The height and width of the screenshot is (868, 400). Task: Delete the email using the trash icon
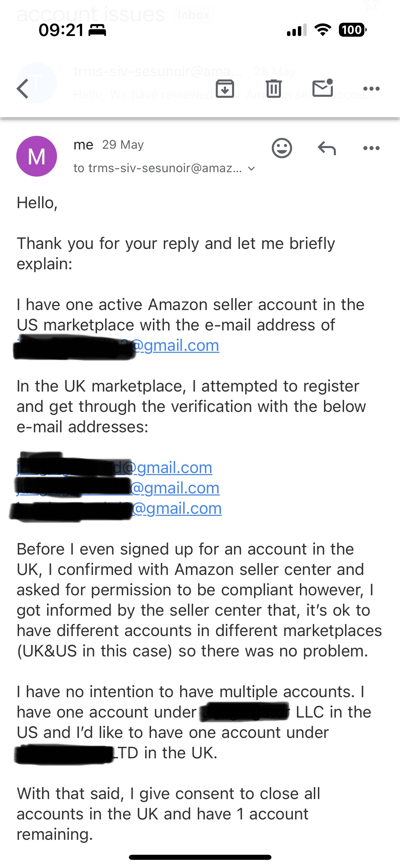pos(274,88)
